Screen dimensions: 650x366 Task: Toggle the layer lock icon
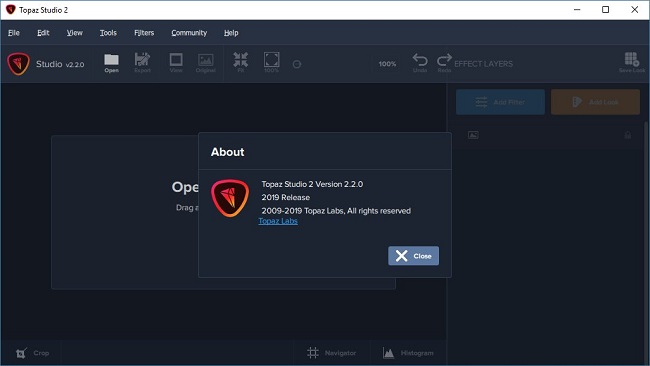628,135
